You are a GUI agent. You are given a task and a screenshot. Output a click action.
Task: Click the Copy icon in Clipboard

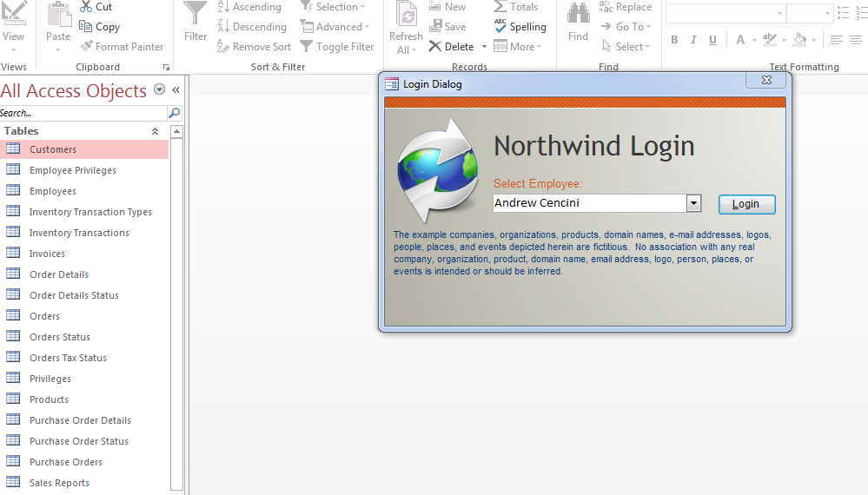pos(86,27)
